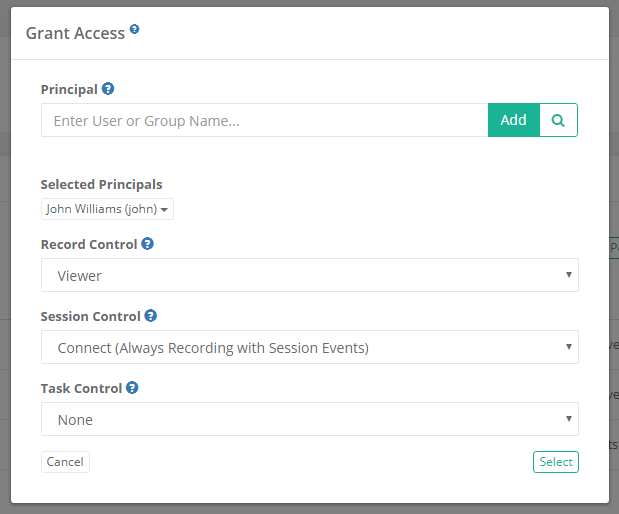Image resolution: width=619 pixels, height=514 pixels.
Task: Click the Session Control label text
Action: [x=90, y=316]
